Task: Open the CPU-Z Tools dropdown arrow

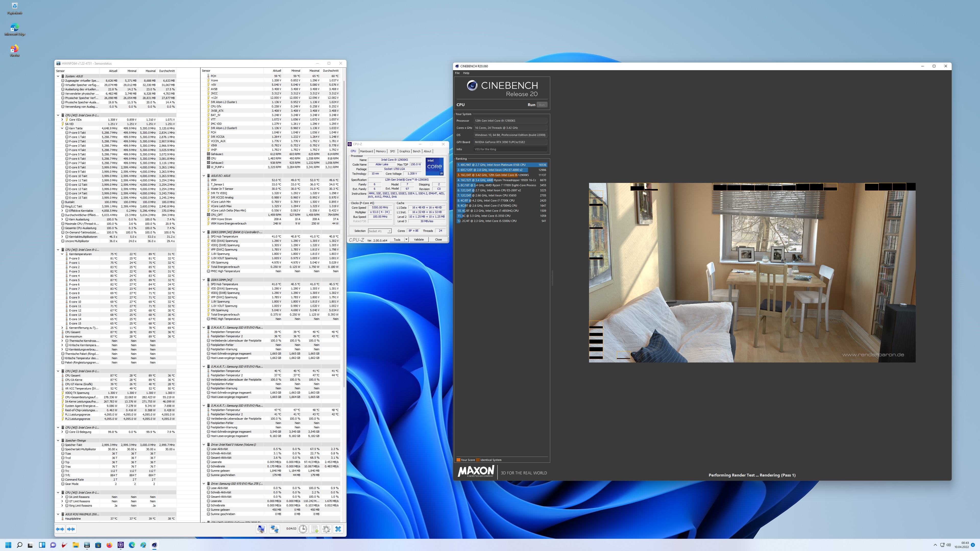Action: point(406,240)
